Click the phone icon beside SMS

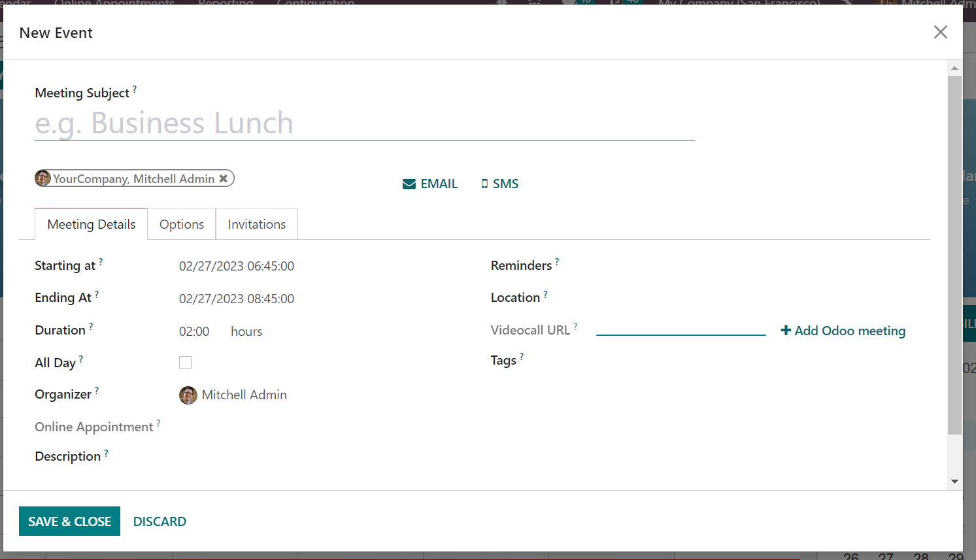[484, 184]
